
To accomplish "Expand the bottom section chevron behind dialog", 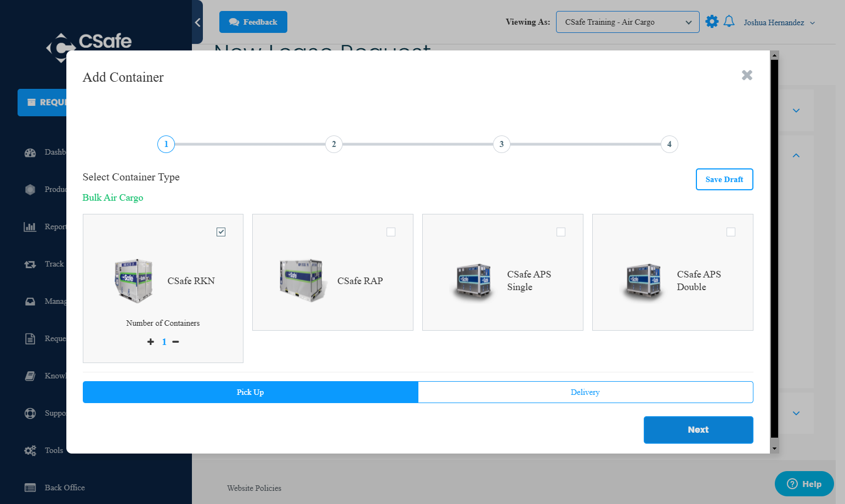I will [x=796, y=414].
